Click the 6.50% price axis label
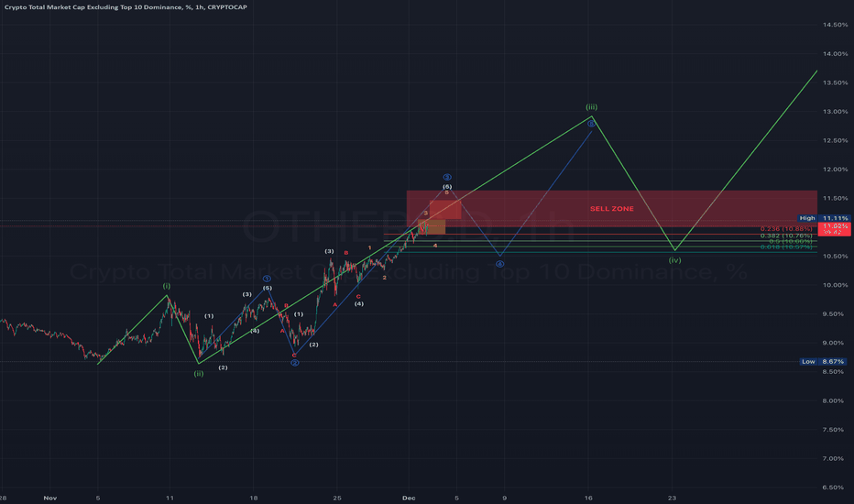854x504 pixels. (x=835, y=488)
